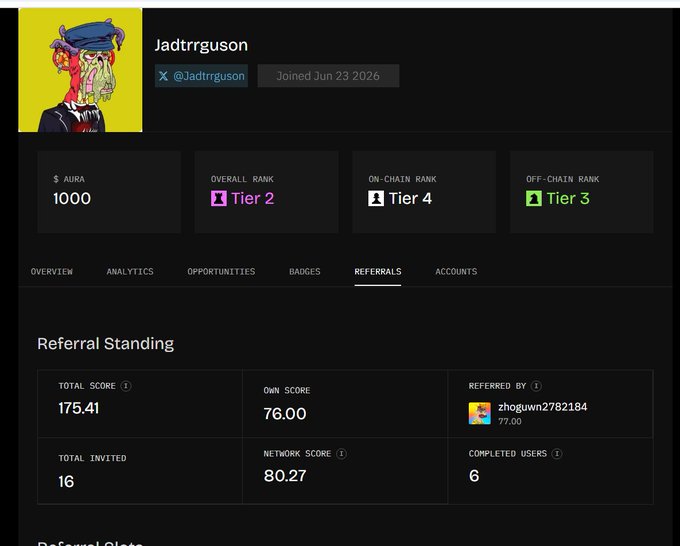The image size is (680, 546).
Task: Switch to the Analytics tab
Action: (130, 271)
